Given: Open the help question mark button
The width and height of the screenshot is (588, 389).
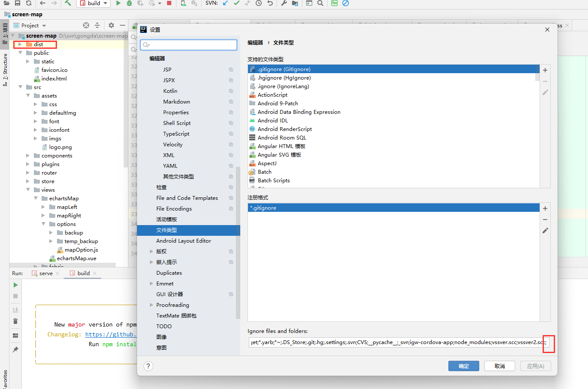Looking at the screenshot, I should click(x=148, y=366).
